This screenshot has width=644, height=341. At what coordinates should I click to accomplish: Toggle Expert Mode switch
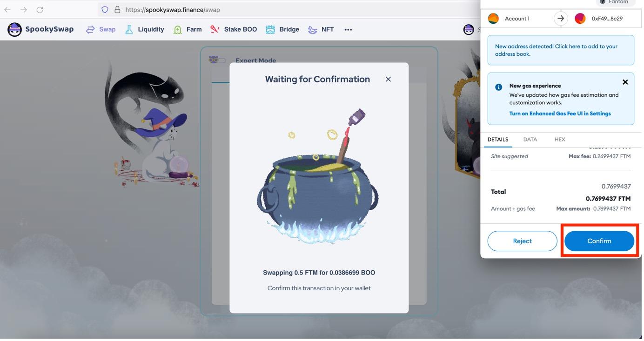click(217, 60)
